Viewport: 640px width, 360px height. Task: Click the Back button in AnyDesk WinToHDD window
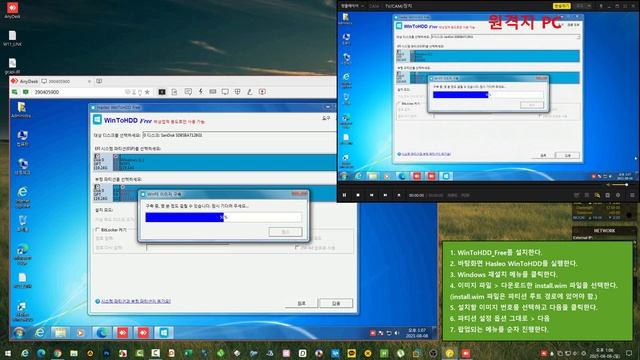coord(301,303)
